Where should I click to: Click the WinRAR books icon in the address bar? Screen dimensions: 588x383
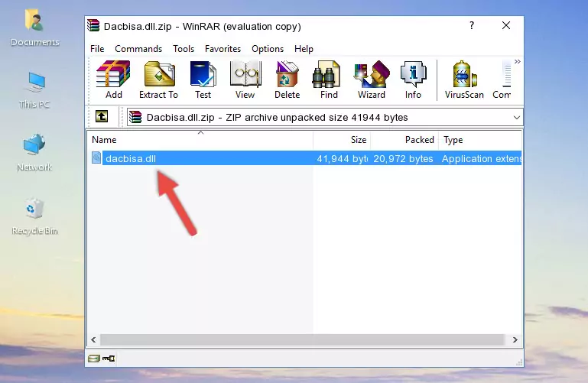[136, 117]
